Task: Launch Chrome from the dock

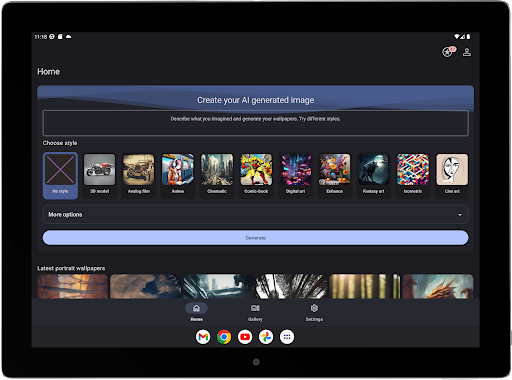Action: (224, 337)
